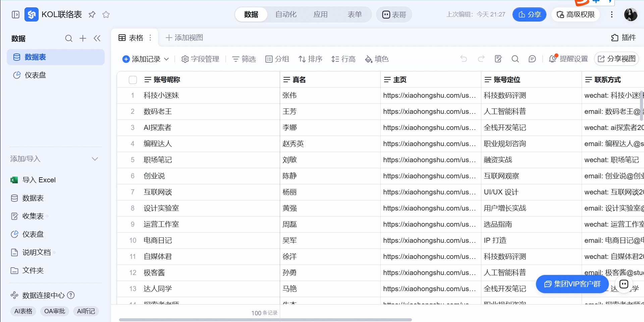Viewport: 644px width, 322px height.
Task: Search within the 数据 sidebar
Action: click(69, 39)
